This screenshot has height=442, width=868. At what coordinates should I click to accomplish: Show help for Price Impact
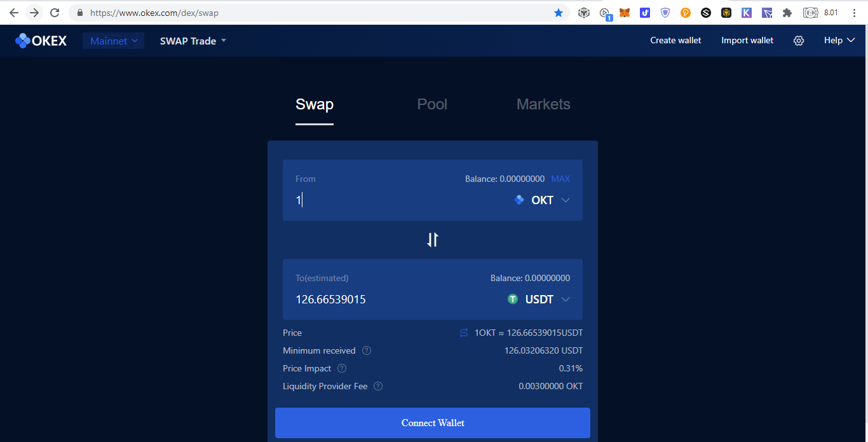[x=342, y=368]
